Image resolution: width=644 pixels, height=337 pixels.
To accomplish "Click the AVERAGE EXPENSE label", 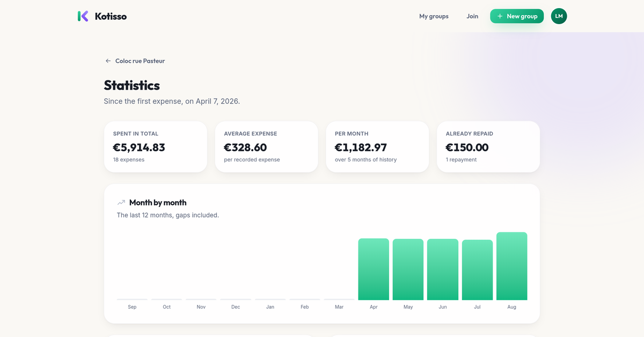I will point(251,134).
